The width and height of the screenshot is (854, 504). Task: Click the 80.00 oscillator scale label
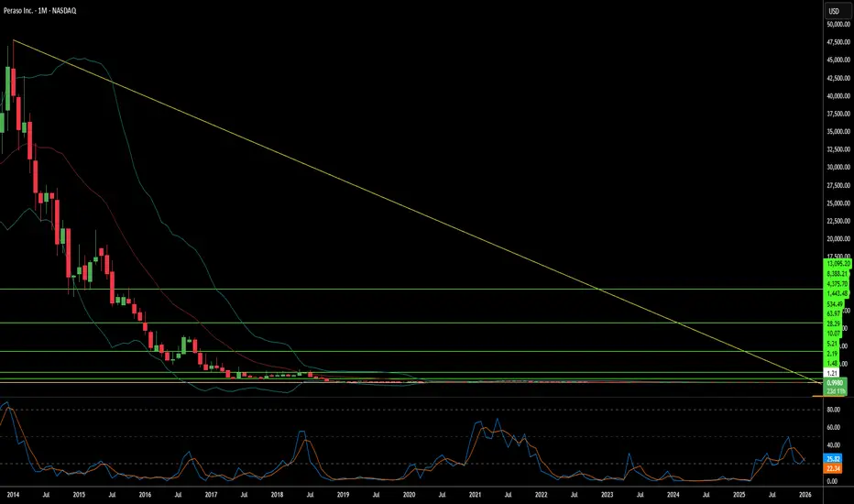pyautogui.click(x=833, y=410)
